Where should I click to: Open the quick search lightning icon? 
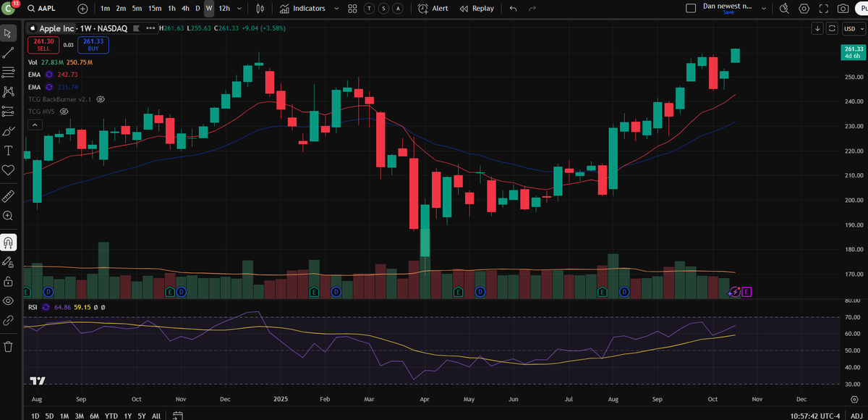[784, 9]
